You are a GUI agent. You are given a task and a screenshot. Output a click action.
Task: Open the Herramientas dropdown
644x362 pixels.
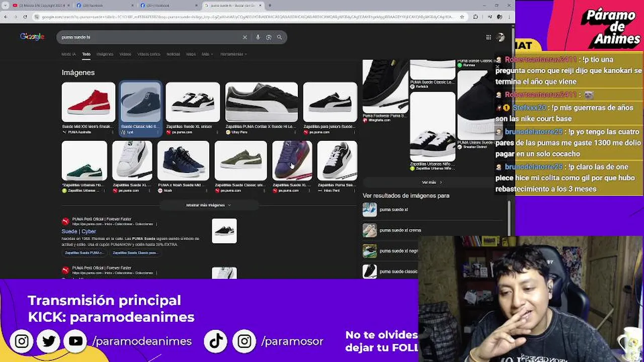(233, 54)
